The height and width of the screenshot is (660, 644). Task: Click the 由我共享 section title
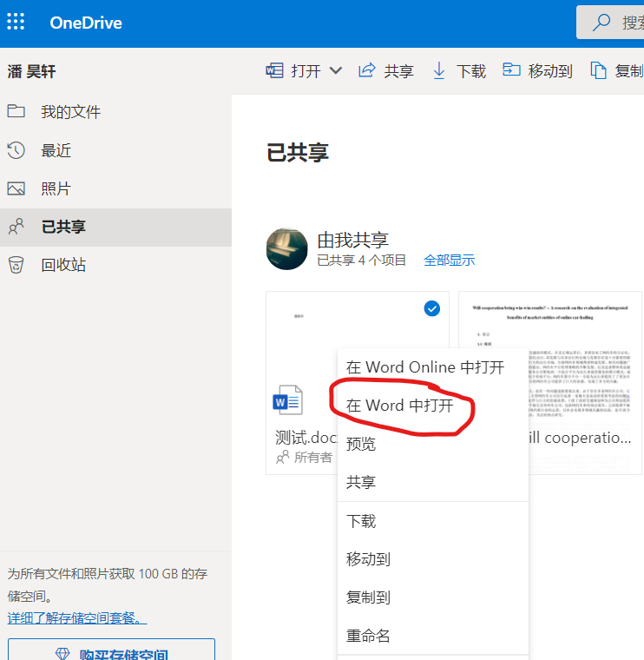(x=353, y=240)
